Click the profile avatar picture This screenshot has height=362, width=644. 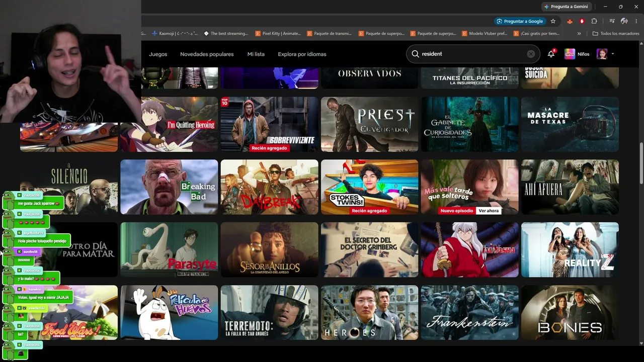pos(602,54)
